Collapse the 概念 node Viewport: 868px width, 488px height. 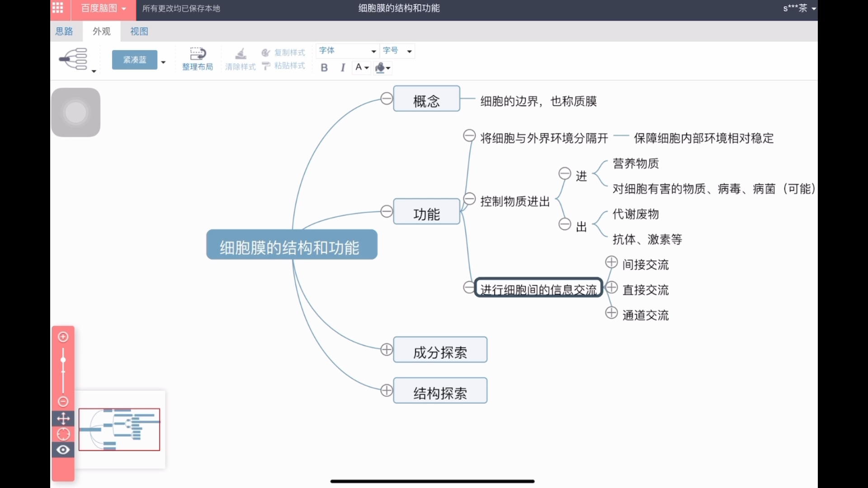click(387, 99)
